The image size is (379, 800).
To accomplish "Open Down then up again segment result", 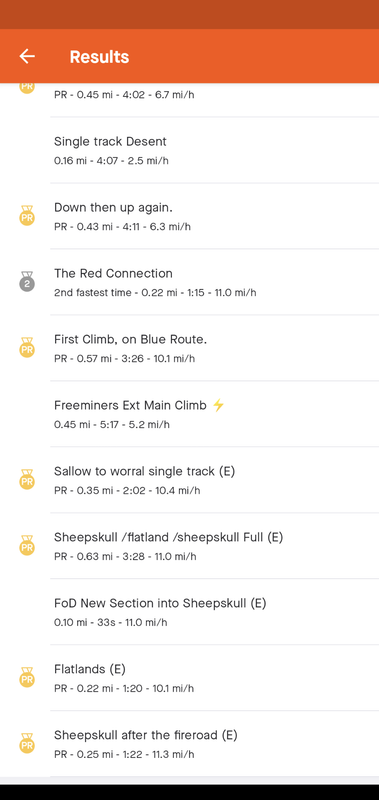I will [x=214, y=216].
